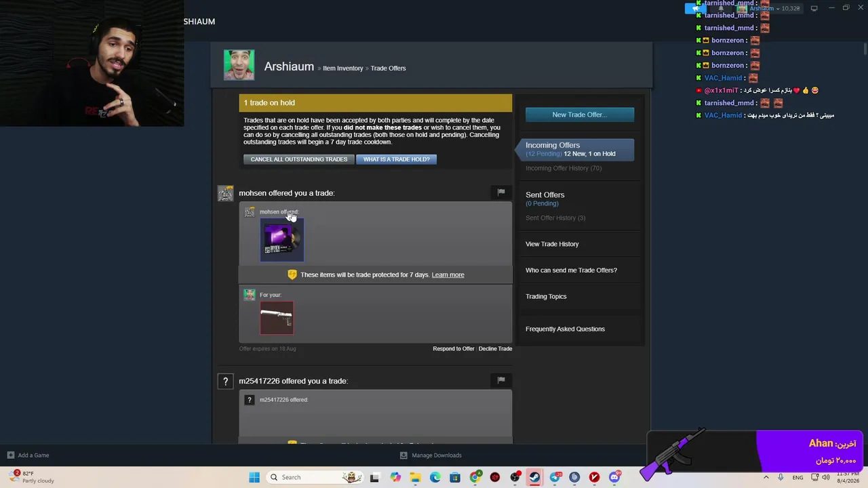The image size is (868, 488).
Task: Click the '1 trade on hold' banner
Action: click(x=376, y=103)
